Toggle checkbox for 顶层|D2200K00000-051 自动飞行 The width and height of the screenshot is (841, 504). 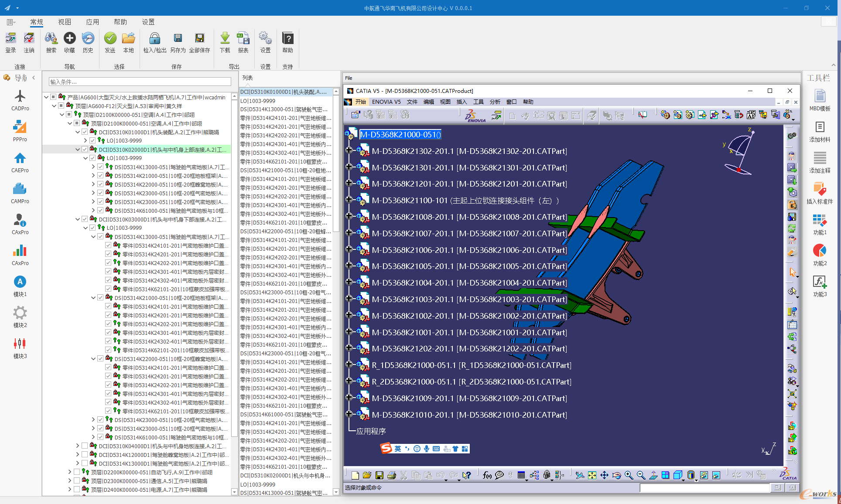[x=77, y=472]
